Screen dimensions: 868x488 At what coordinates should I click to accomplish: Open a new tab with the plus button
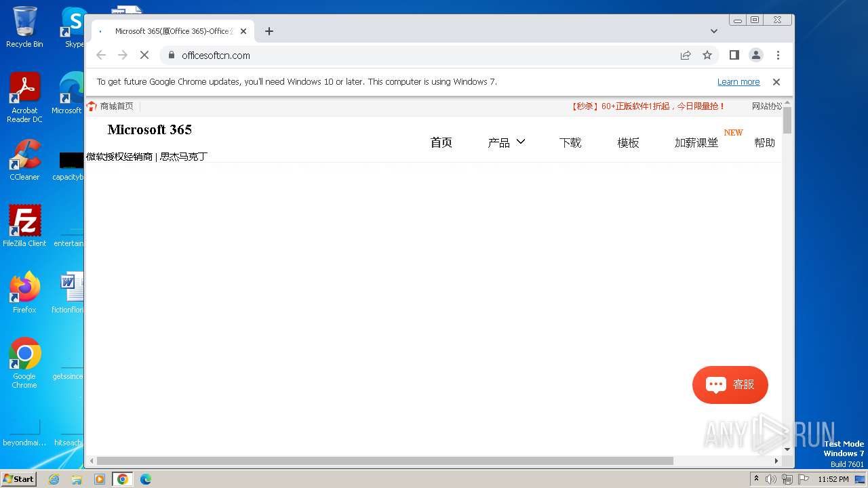click(269, 31)
